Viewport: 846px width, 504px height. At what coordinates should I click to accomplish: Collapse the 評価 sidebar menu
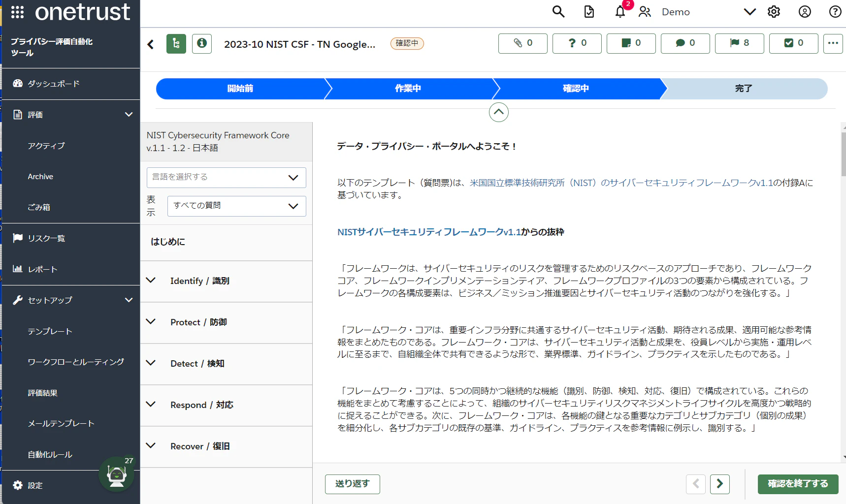[x=129, y=115]
